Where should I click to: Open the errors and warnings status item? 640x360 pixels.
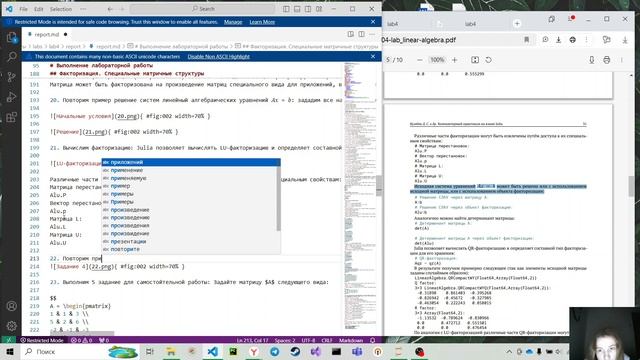pyautogui.click(x=81, y=340)
